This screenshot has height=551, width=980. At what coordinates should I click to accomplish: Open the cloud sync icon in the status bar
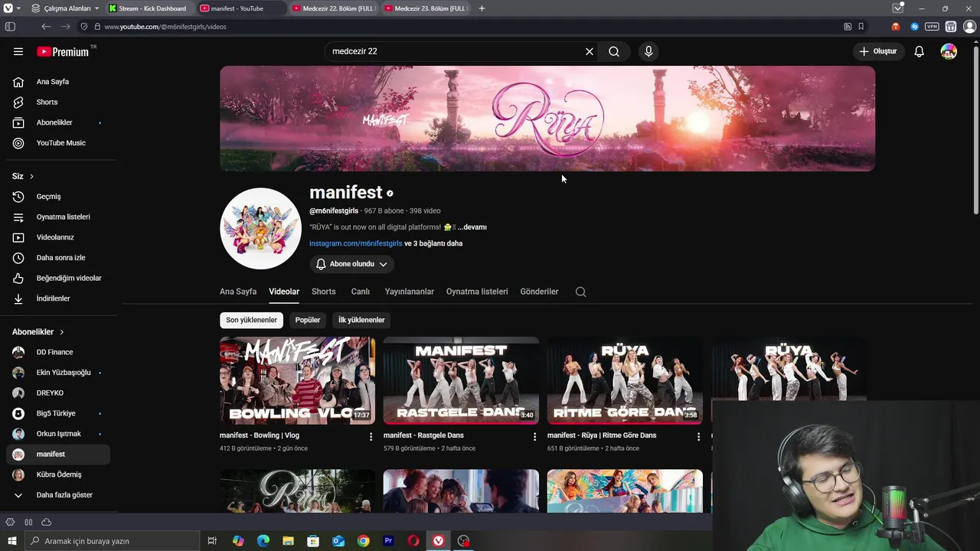[46, 522]
